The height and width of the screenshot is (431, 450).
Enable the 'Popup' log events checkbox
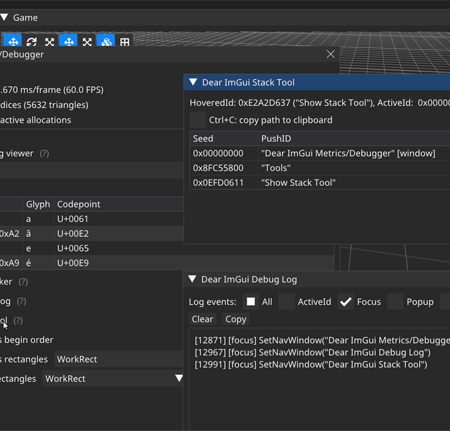[x=395, y=302]
